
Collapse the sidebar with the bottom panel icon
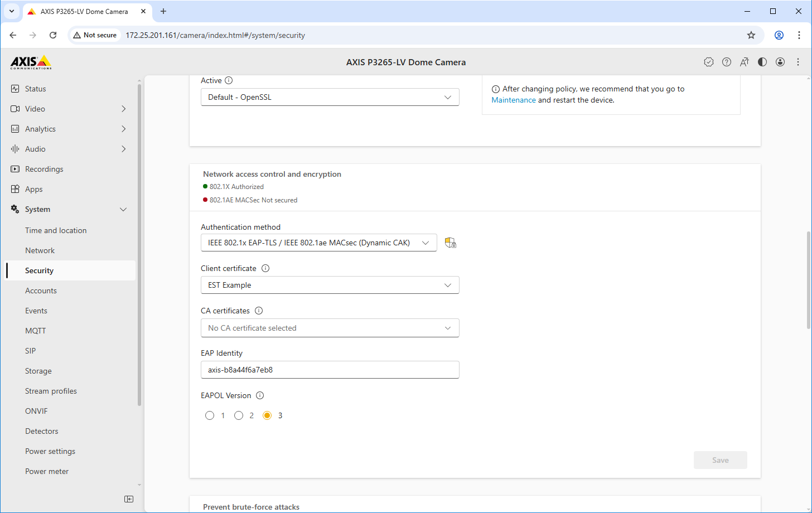(129, 499)
